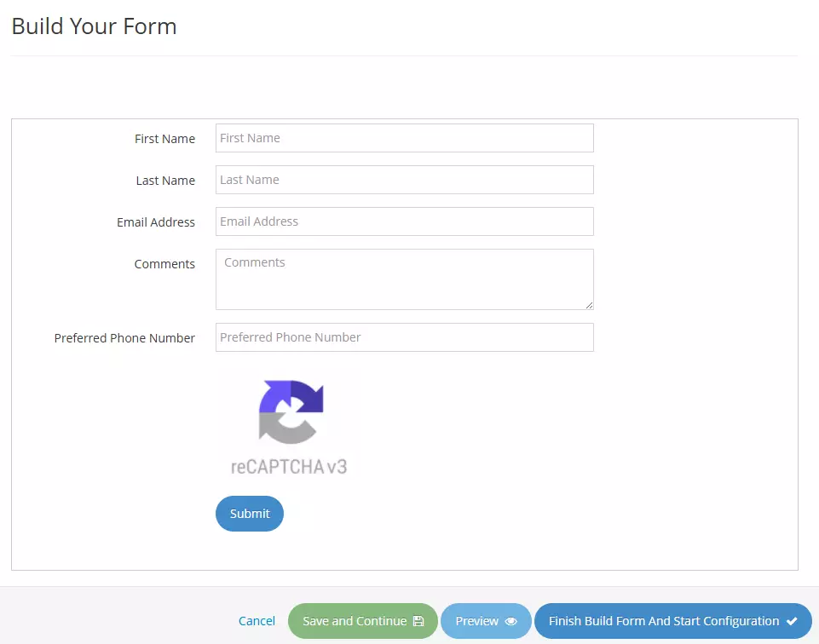
Task: Select the Preferred Phone Number label
Action: click(124, 338)
